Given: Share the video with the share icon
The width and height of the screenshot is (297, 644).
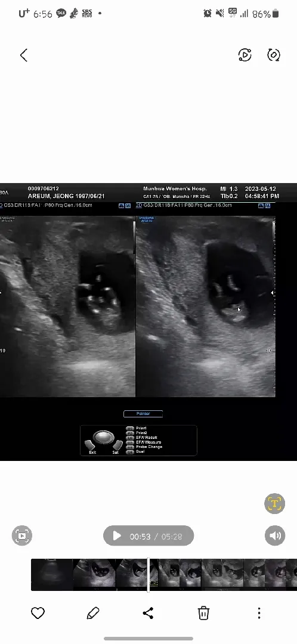Looking at the screenshot, I should [148, 613].
